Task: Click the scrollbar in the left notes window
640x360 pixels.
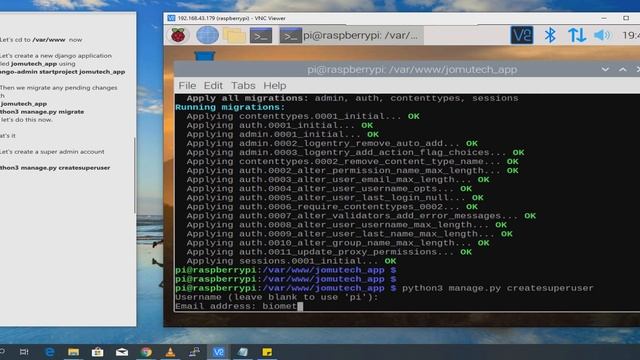Action: pyautogui.click(x=135, y=176)
